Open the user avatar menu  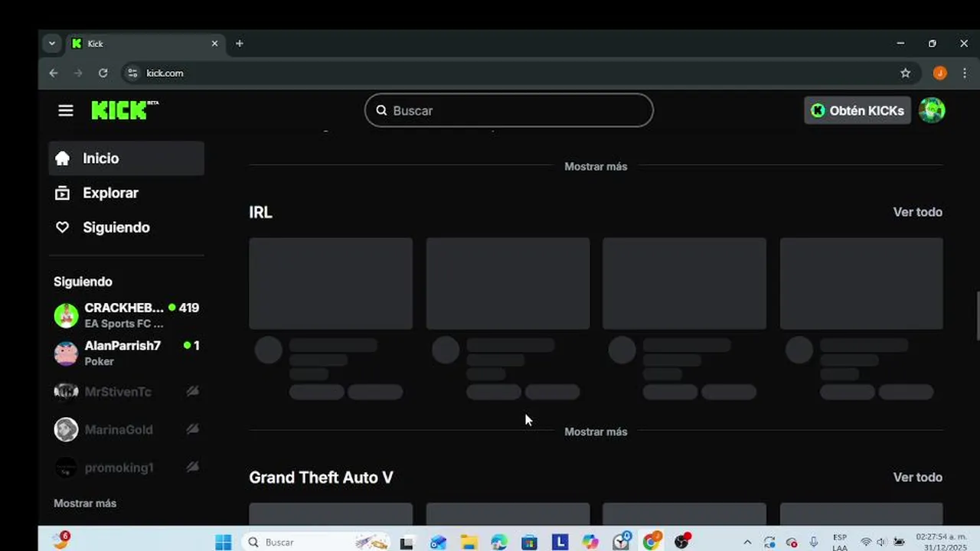932,110
